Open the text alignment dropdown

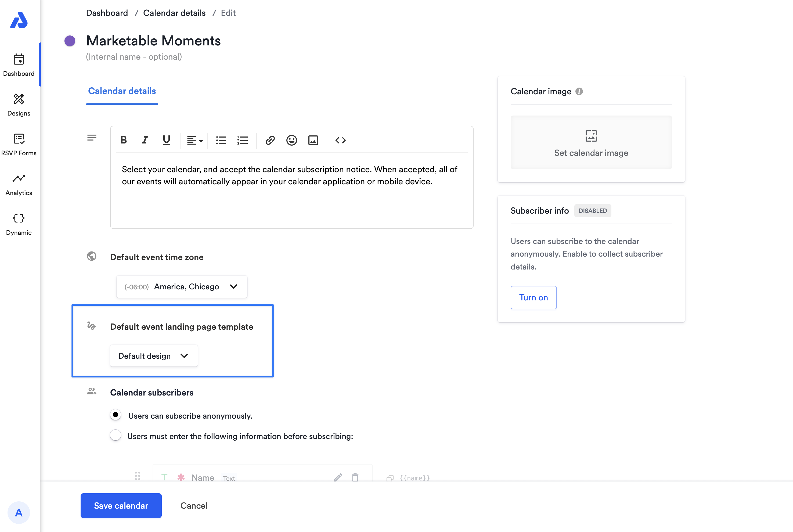(x=195, y=140)
